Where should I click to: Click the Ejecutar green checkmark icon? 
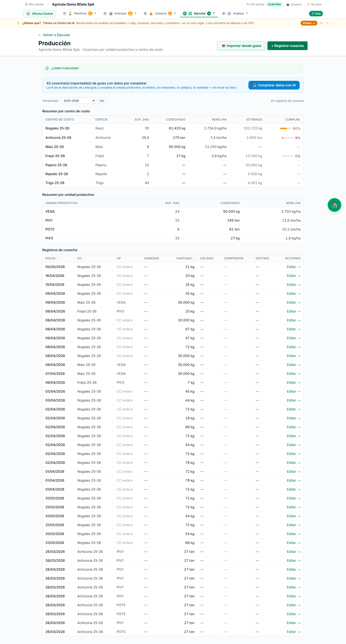click(x=190, y=13)
